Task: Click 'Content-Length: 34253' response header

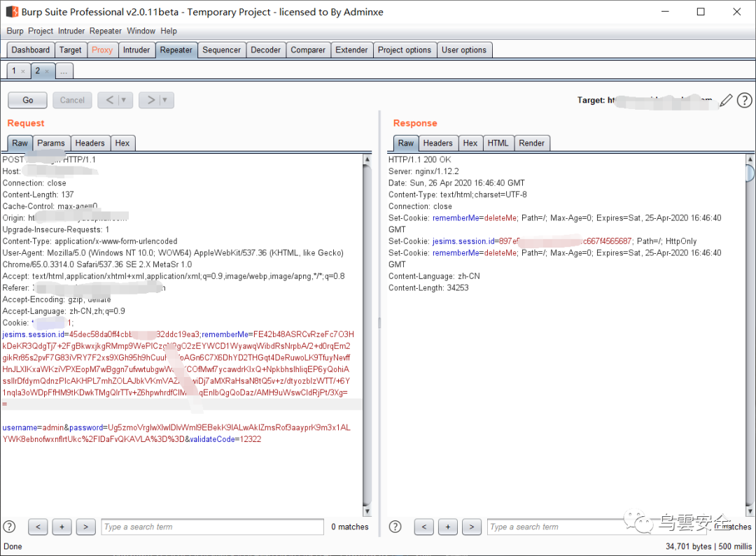Action: (428, 287)
